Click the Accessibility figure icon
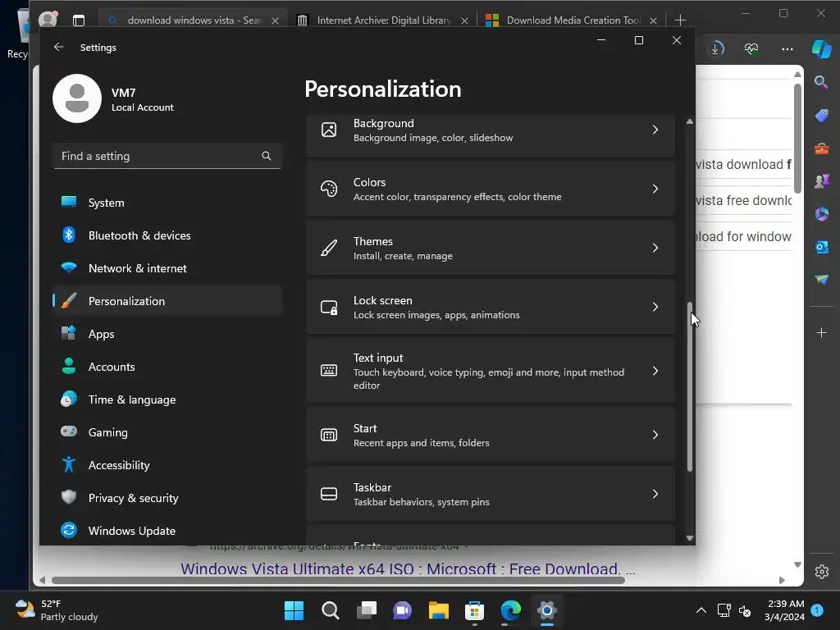The height and width of the screenshot is (630, 840). 69,464
